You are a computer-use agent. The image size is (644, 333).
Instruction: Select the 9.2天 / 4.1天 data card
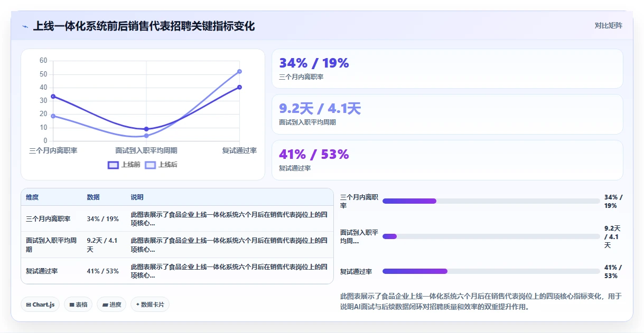pyautogui.click(x=447, y=114)
